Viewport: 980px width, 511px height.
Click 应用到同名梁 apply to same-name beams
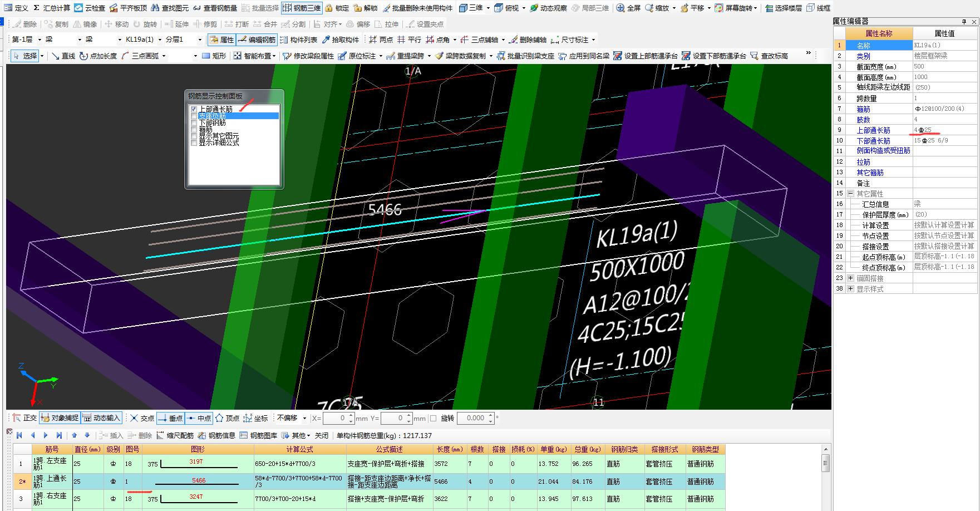point(584,56)
